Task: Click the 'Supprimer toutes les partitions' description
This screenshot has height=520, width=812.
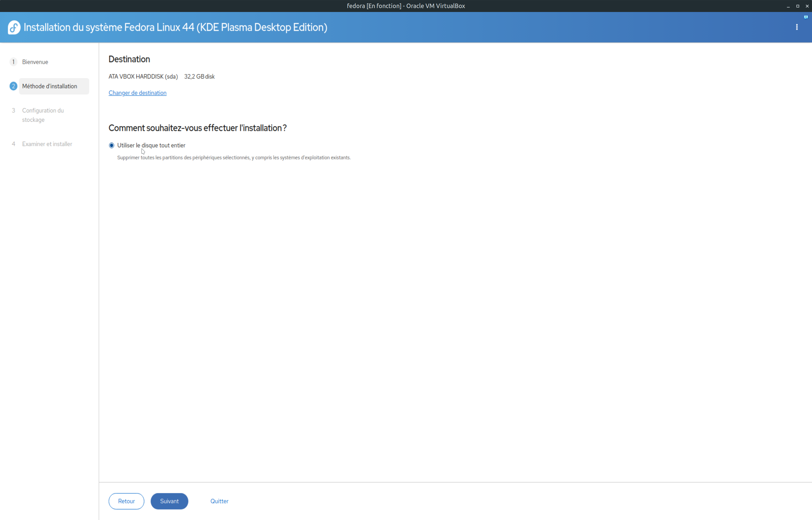Action: click(x=234, y=158)
